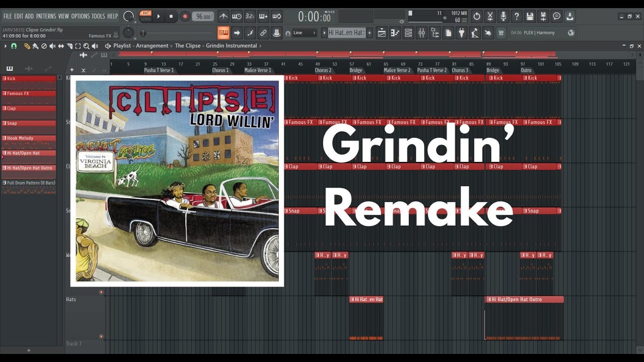The image size is (644, 362).
Task: Select the Slip tool in playlist
Action: 61,46
